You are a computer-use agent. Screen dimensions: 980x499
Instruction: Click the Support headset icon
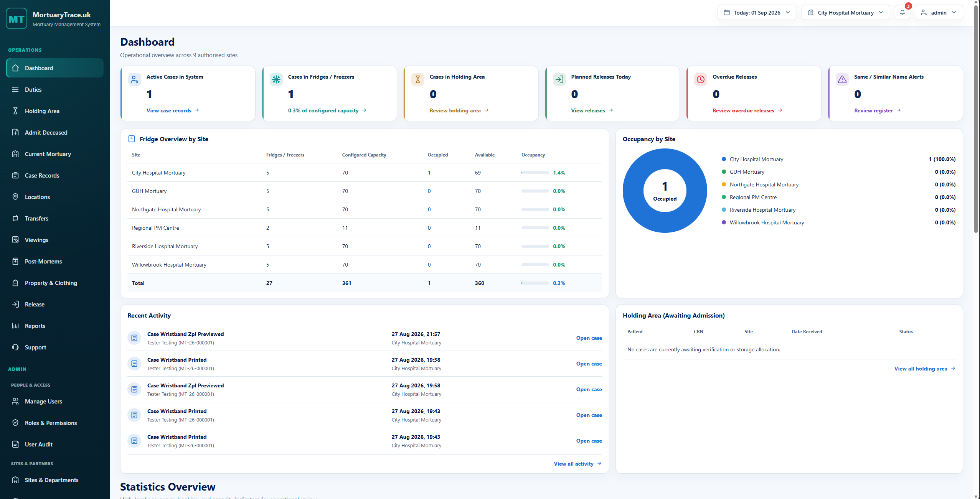[x=15, y=347]
